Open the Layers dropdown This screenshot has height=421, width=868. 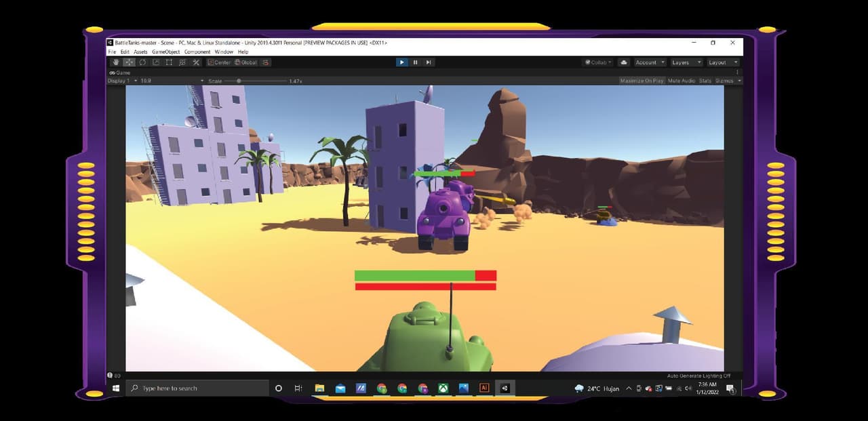click(x=685, y=62)
